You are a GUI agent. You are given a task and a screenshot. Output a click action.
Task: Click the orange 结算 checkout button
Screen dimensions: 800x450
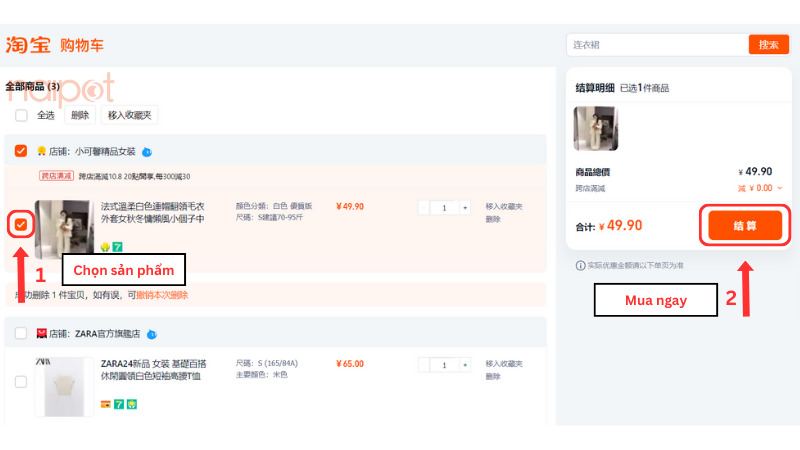point(744,226)
